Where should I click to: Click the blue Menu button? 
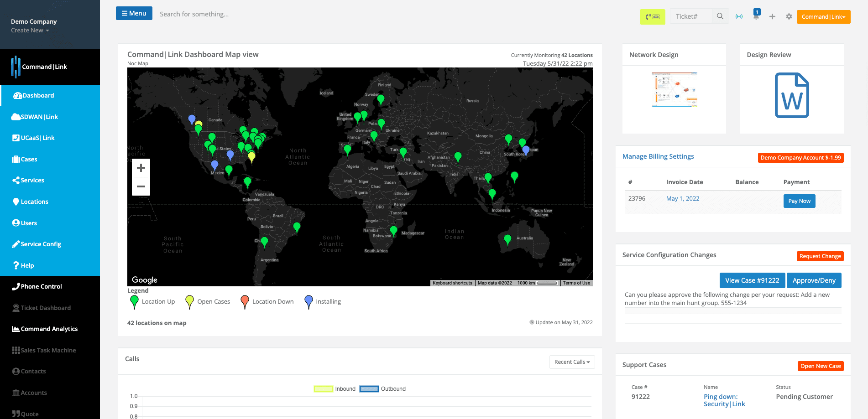click(x=134, y=13)
